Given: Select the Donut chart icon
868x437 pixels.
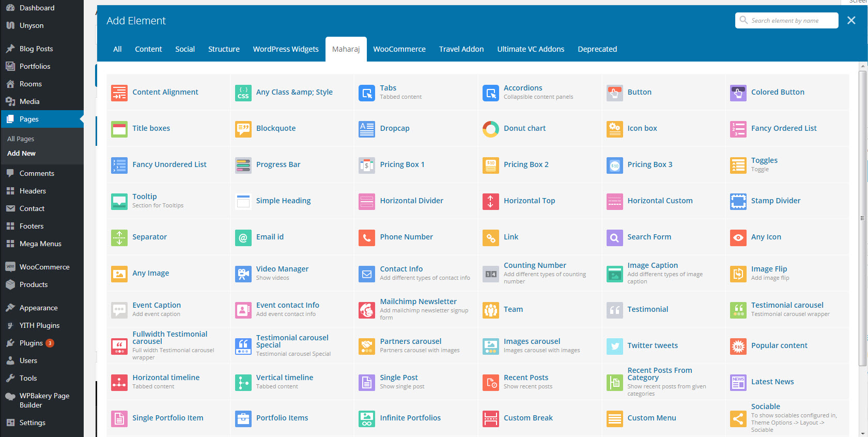Looking at the screenshot, I should pyautogui.click(x=490, y=129).
